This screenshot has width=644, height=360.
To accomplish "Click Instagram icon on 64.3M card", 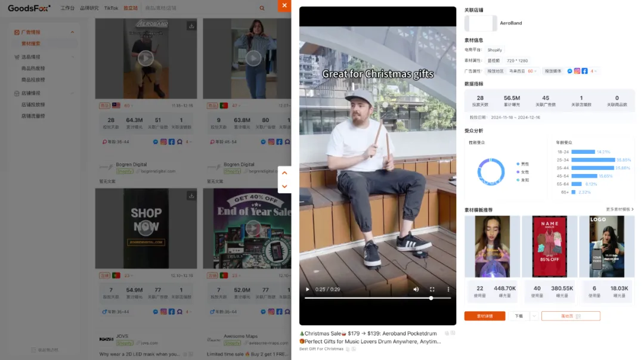I will (x=163, y=142).
